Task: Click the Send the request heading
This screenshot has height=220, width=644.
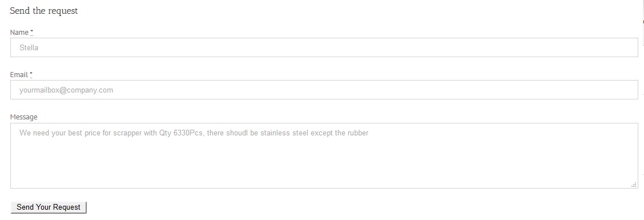Action: point(43,11)
